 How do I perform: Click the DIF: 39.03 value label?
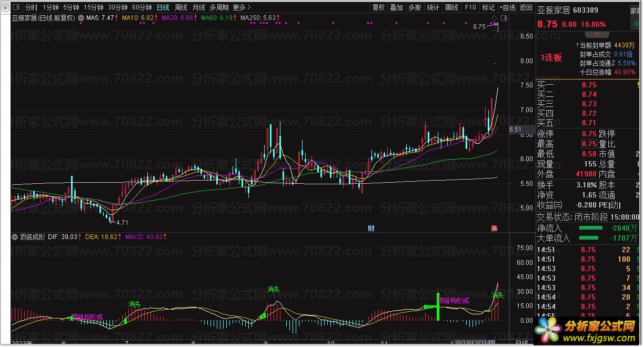tap(63, 237)
